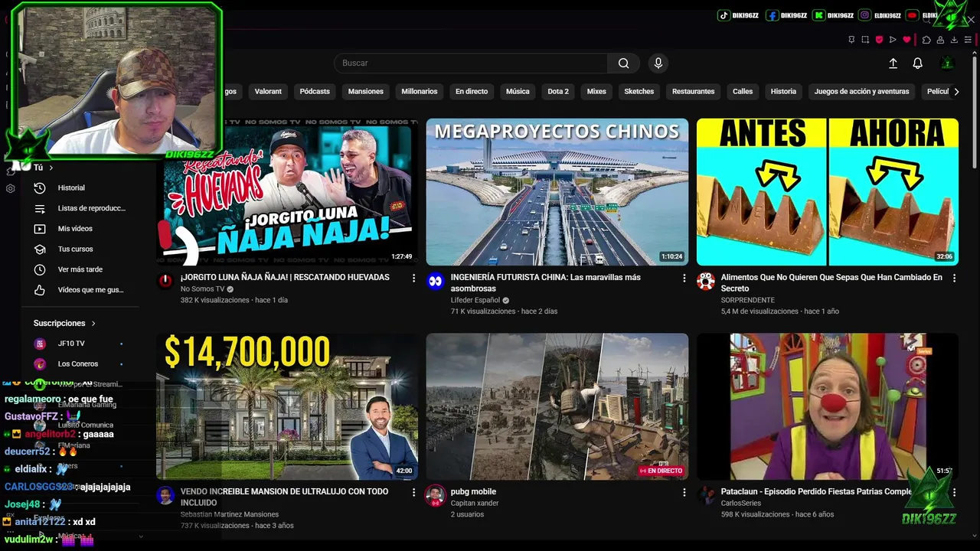Viewport: 980px width, 551px height.
Task: Open the upload video arrow icon
Action: (x=893, y=64)
